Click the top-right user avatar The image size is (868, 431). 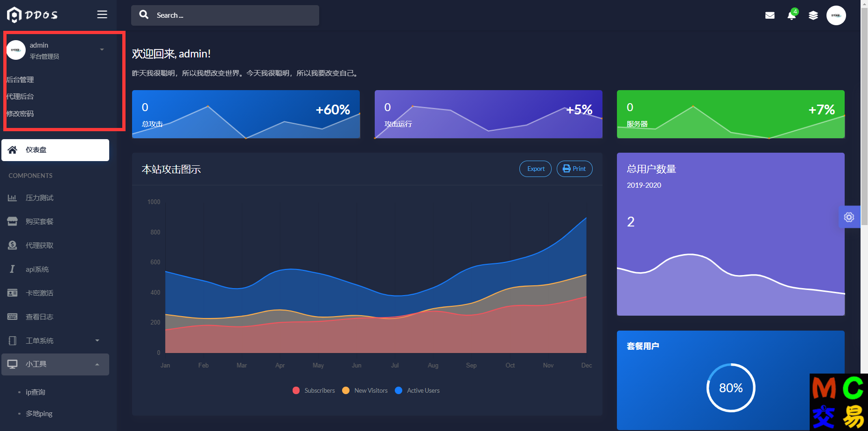pos(836,15)
